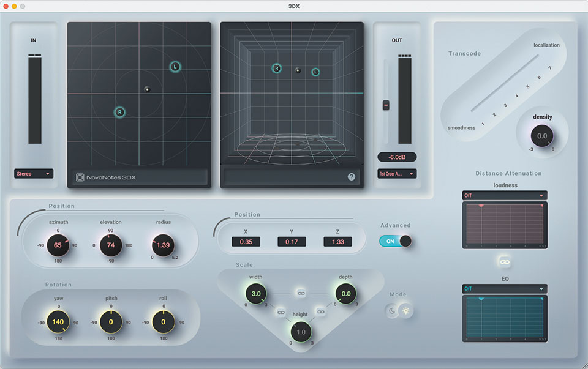Click Transcode step number 4
The height and width of the screenshot is (369, 588).
517,96
